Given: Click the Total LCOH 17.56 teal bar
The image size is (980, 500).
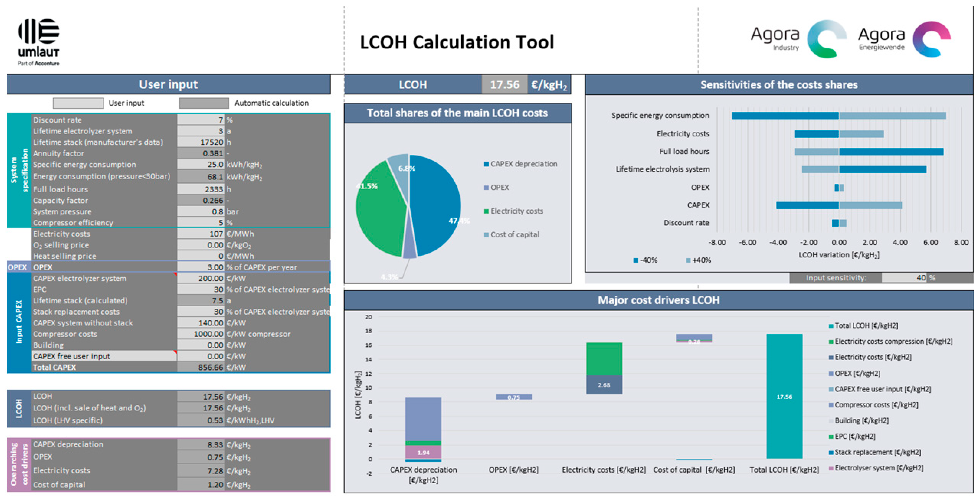Looking at the screenshot, I should [784, 396].
